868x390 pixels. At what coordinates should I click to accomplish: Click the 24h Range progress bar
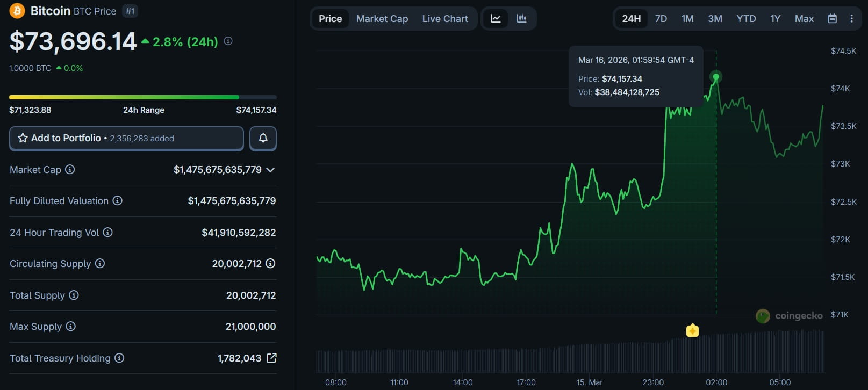coord(142,97)
